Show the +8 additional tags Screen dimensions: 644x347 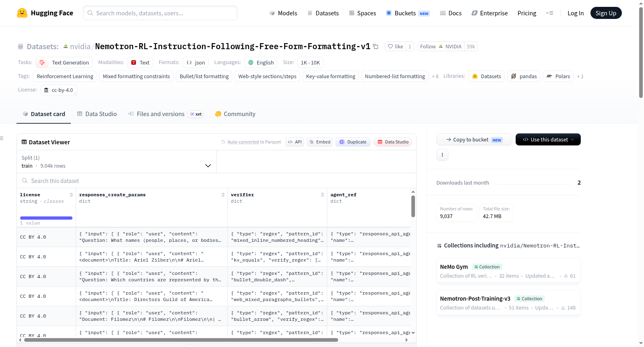click(435, 77)
